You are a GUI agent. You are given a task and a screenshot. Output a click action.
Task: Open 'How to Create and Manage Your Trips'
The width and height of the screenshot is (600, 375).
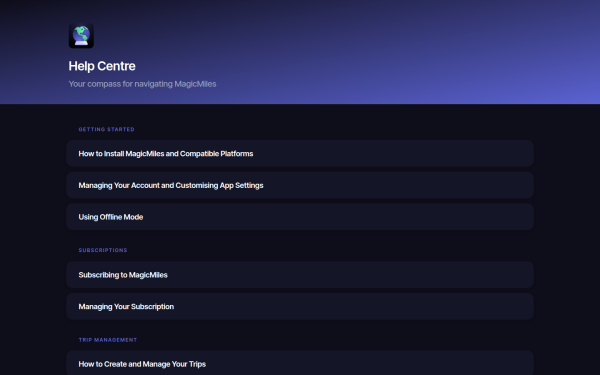pyautogui.click(x=142, y=364)
